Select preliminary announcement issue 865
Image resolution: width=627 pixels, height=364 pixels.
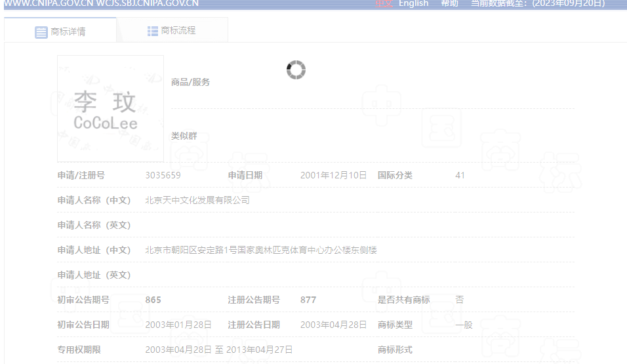pyautogui.click(x=153, y=300)
